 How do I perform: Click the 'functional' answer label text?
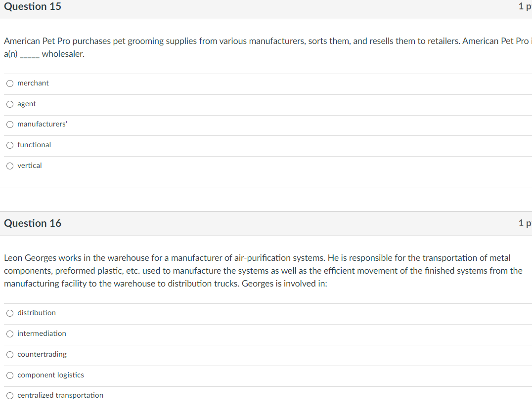(34, 145)
